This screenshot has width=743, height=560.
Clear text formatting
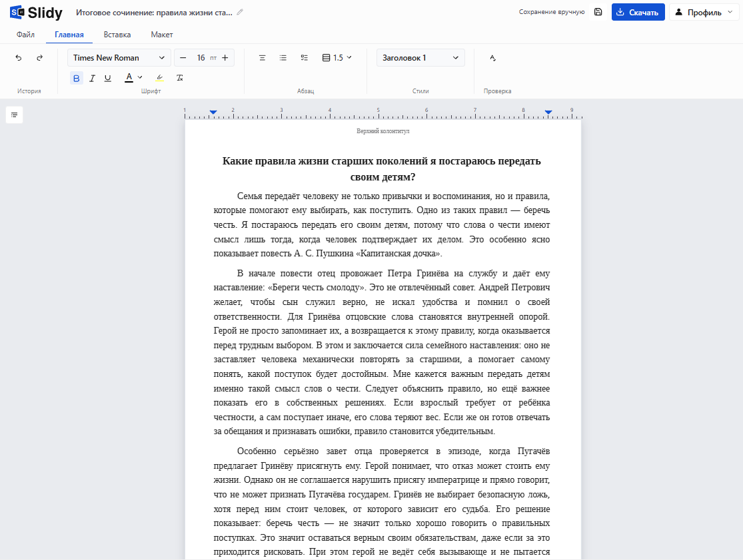pyautogui.click(x=180, y=78)
